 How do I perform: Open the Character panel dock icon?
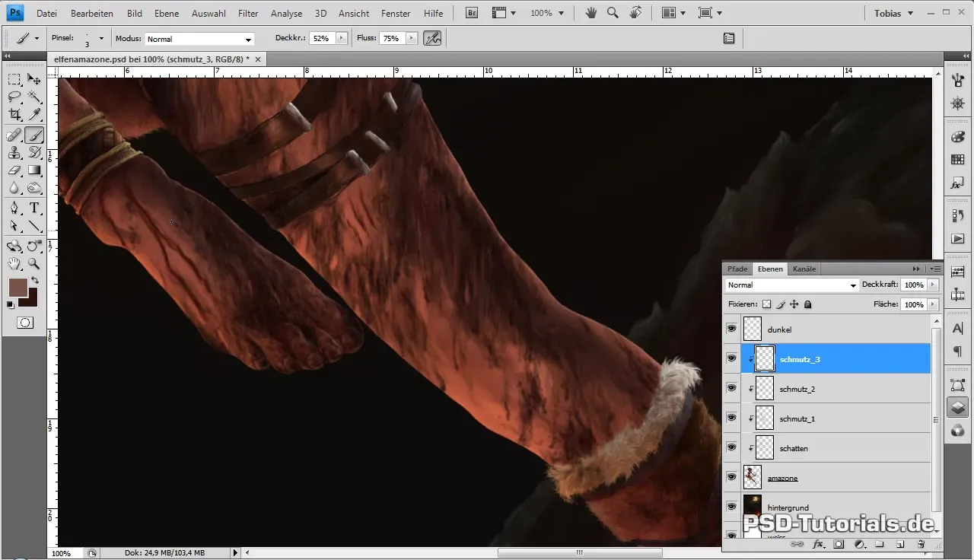pyautogui.click(x=957, y=328)
